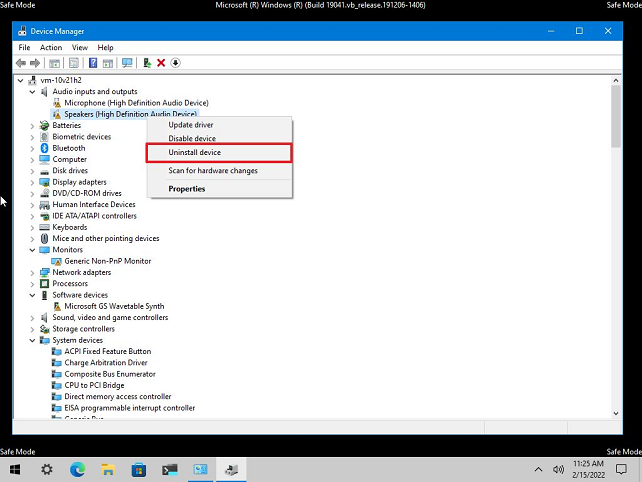Launch Microsoft Edge from taskbar
This screenshot has height=482, width=642.
[x=77, y=470]
